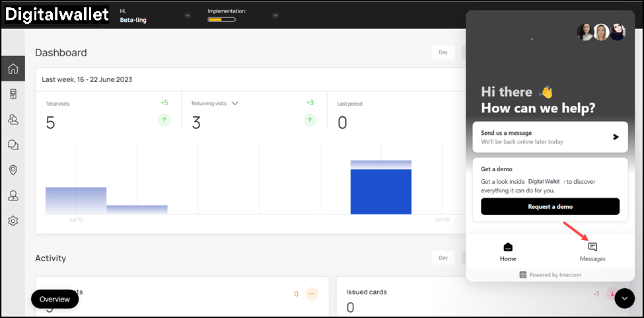Expand the Implementation progress dropdown
The width and height of the screenshot is (644, 318).
(x=275, y=15)
